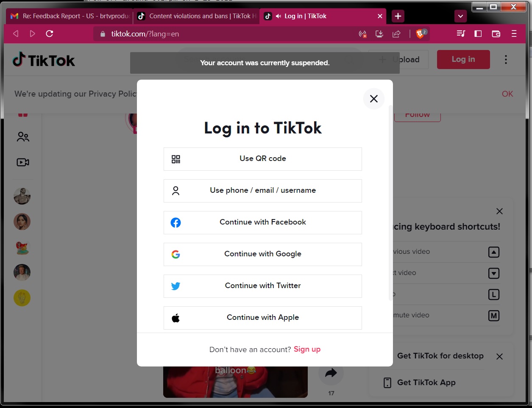The width and height of the screenshot is (532, 408).
Task: Click the person icon for phone/email login
Action: [x=176, y=191]
